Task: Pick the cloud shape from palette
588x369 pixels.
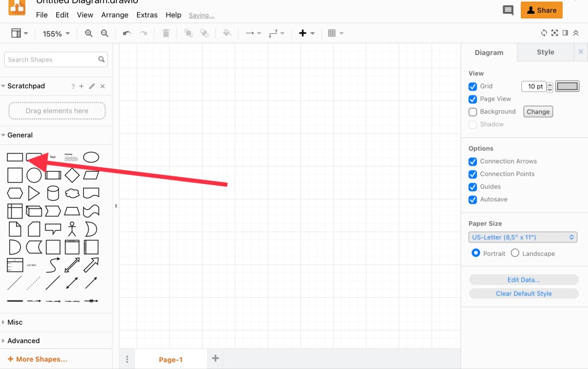Action: tap(72, 193)
